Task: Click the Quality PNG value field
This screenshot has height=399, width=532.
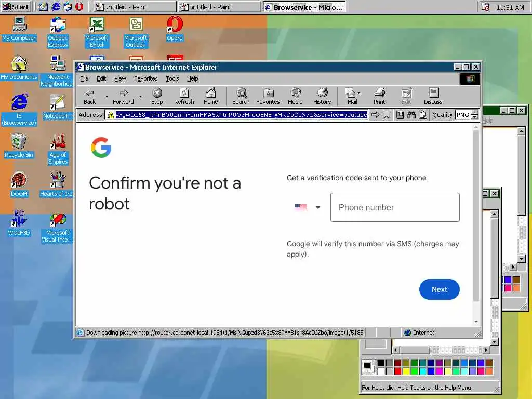Action: click(463, 115)
